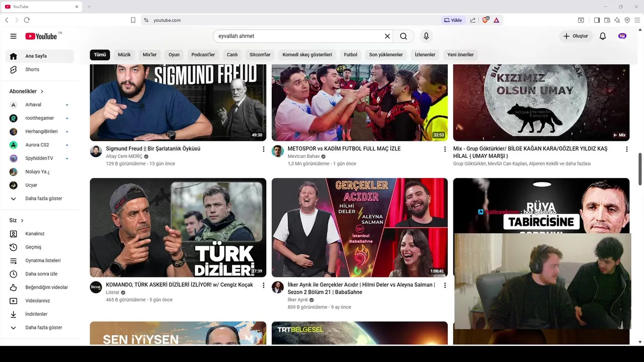644x362 pixels.
Task: Reload the page with browser refresh
Action: click(x=27, y=20)
